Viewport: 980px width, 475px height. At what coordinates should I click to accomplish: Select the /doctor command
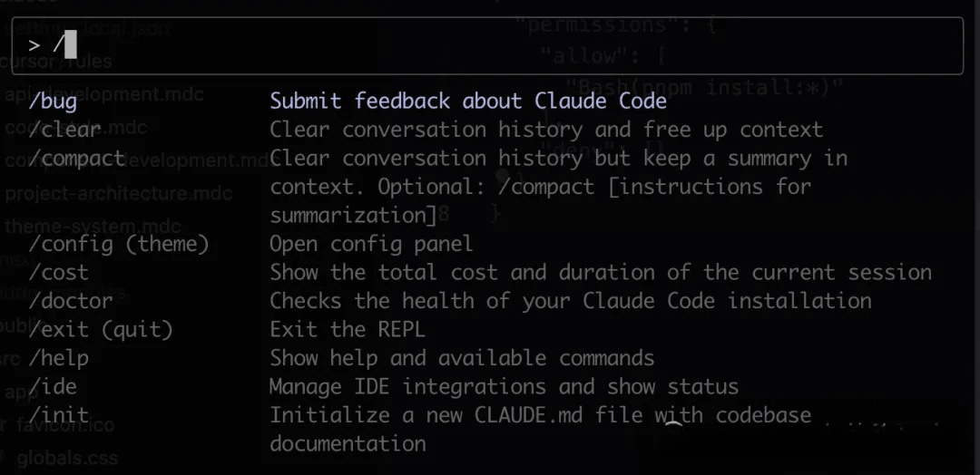tap(71, 301)
